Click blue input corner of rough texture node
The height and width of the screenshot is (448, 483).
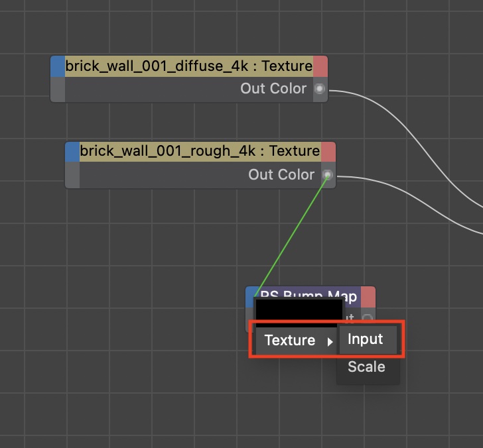[x=72, y=152]
